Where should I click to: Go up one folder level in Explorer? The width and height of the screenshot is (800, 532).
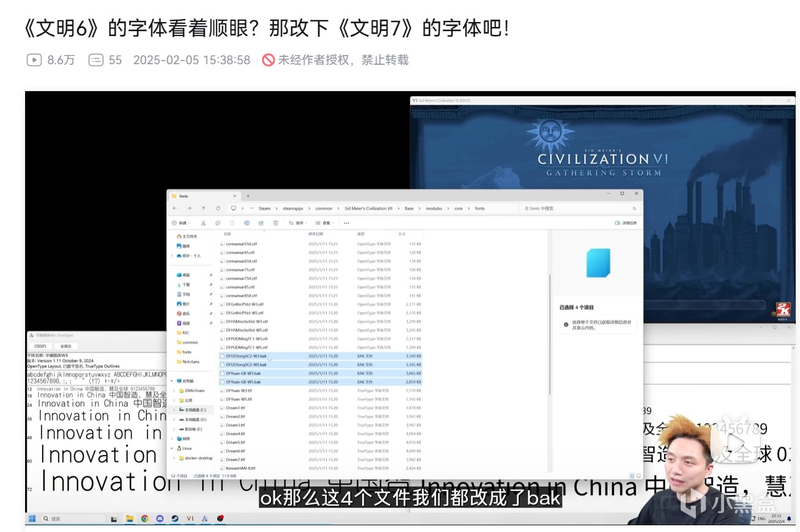pos(204,209)
